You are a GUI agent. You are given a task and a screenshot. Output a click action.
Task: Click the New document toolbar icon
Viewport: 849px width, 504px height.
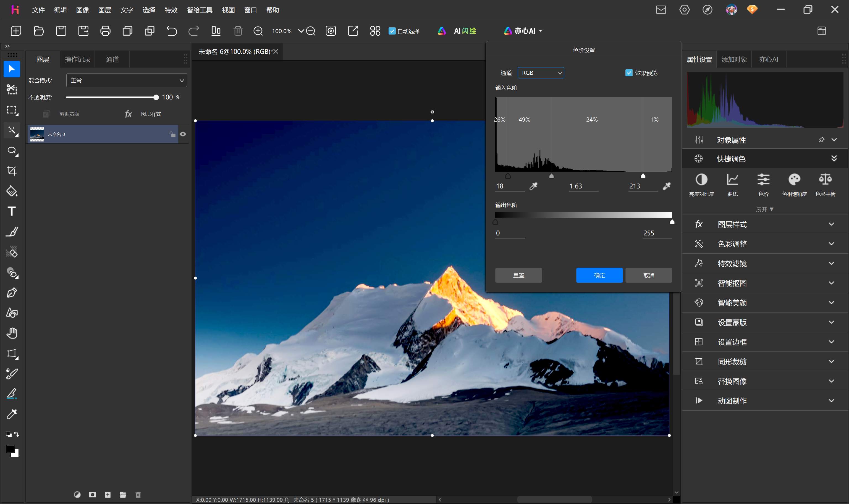[16, 31]
